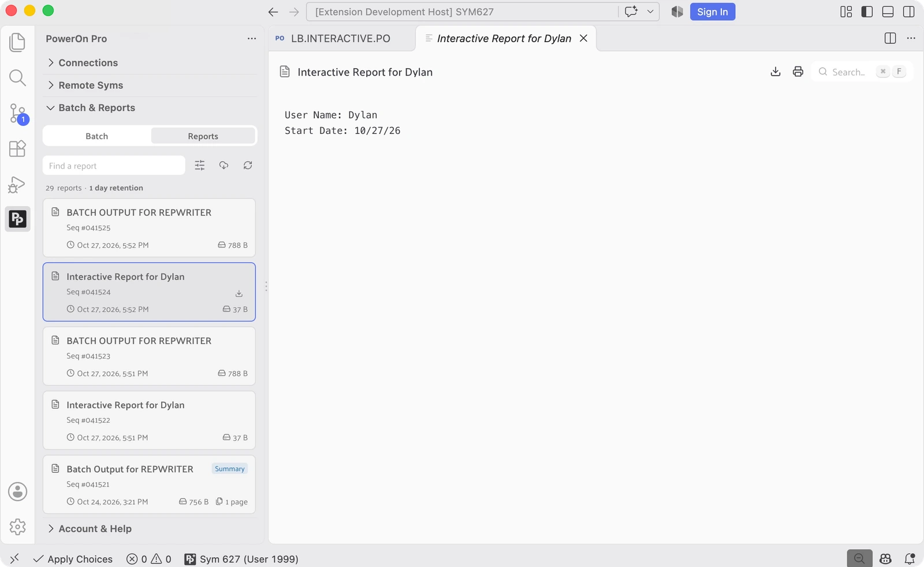Open the Accounts icon in activity bar
Image resolution: width=924 pixels, height=567 pixels.
(17, 491)
